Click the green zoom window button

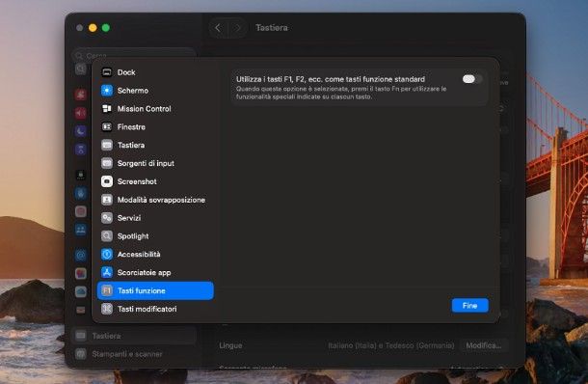pyautogui.click(x=106, y=28)
